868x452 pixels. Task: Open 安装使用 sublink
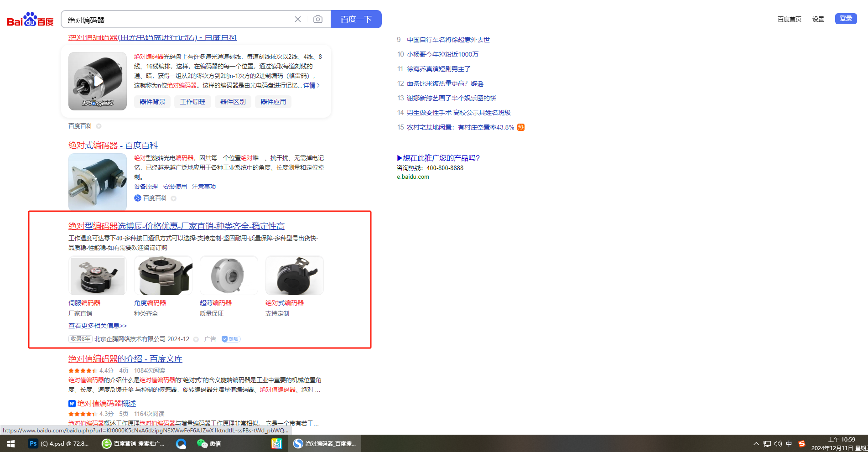click(x=175, y=187)
